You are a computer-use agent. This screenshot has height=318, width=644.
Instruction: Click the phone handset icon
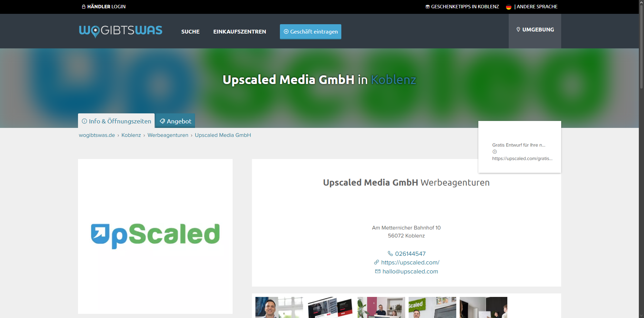coord(390,253)
